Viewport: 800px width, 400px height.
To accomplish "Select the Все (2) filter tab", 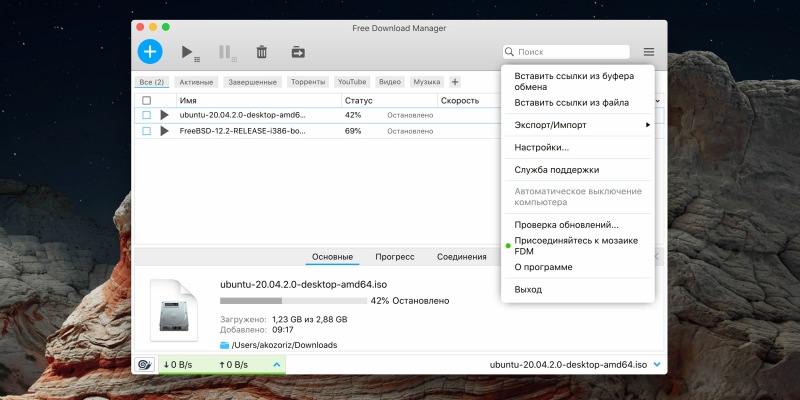I will click(x=152, y=82).
